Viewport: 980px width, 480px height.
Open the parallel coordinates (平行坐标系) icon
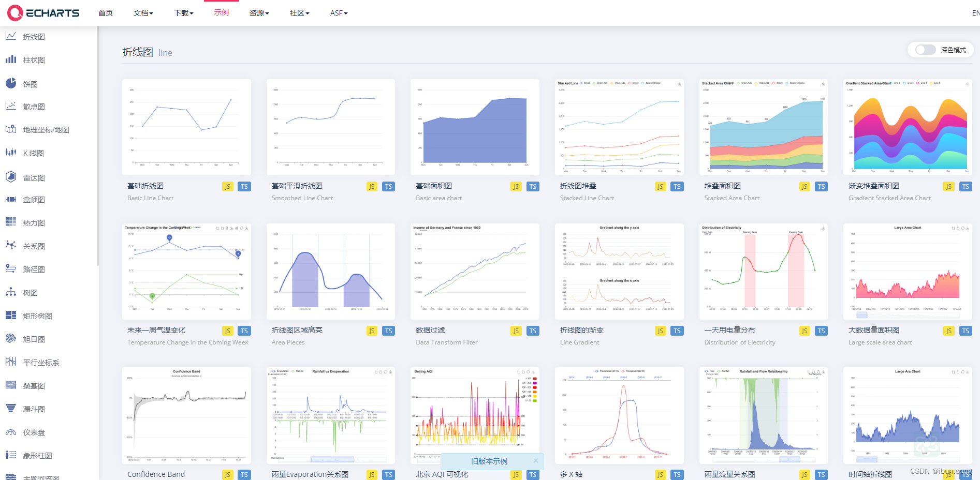click(10, 362)
